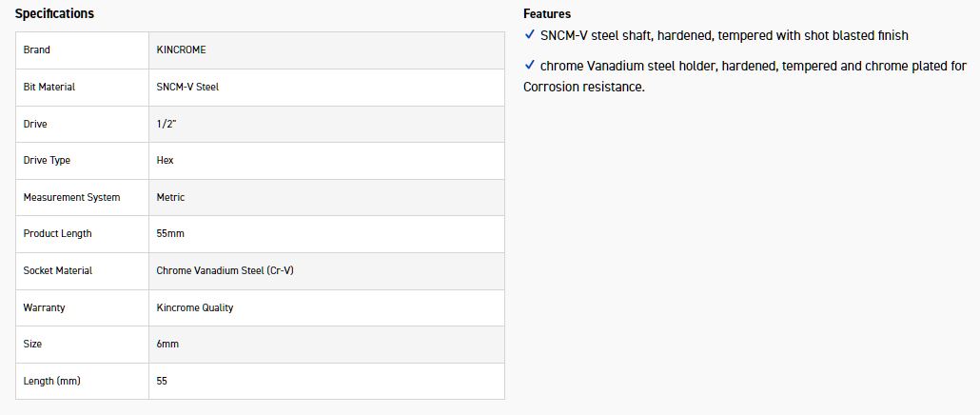Image resolution: width=980 pixels, height=415 pixels.
Task: Click the Metric value cell
Action: 170,197
